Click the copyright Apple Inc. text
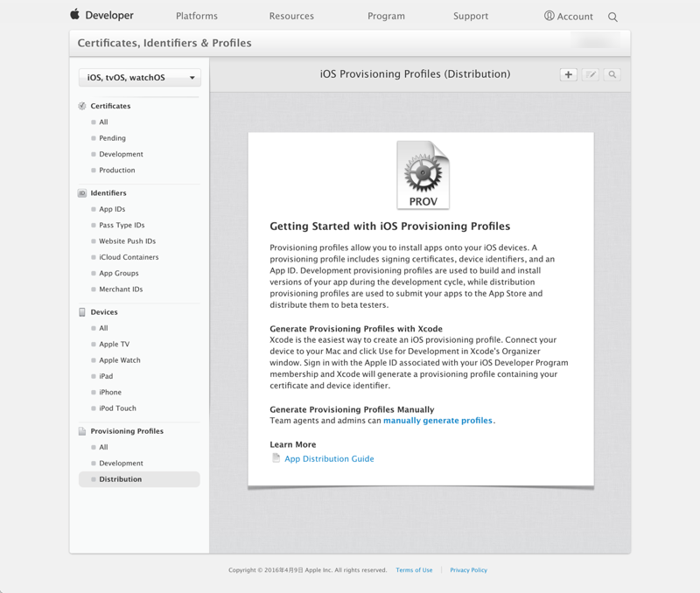The width and height of the screenshot is (700, 593). pyautogui.click(x=308, y=569)
